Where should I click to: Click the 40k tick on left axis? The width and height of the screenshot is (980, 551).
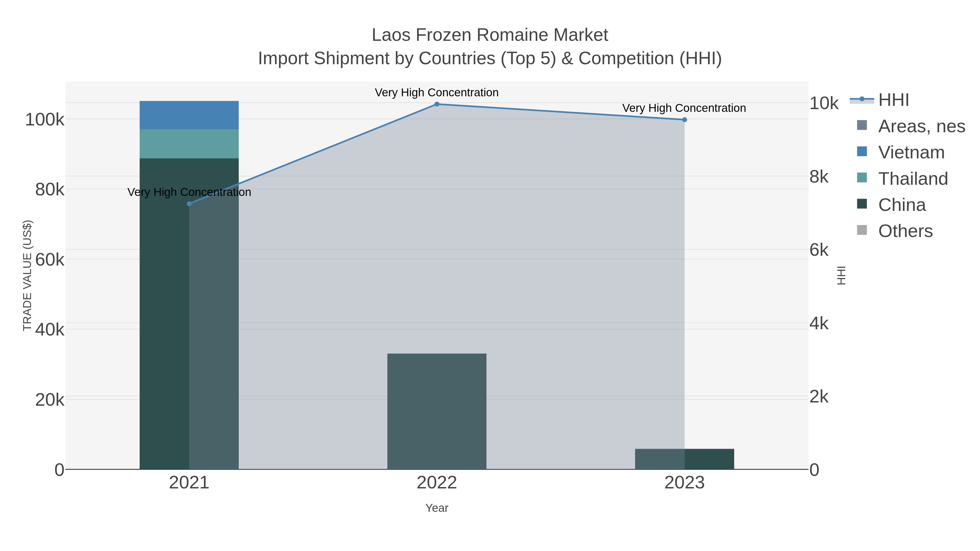click(50, 330)
